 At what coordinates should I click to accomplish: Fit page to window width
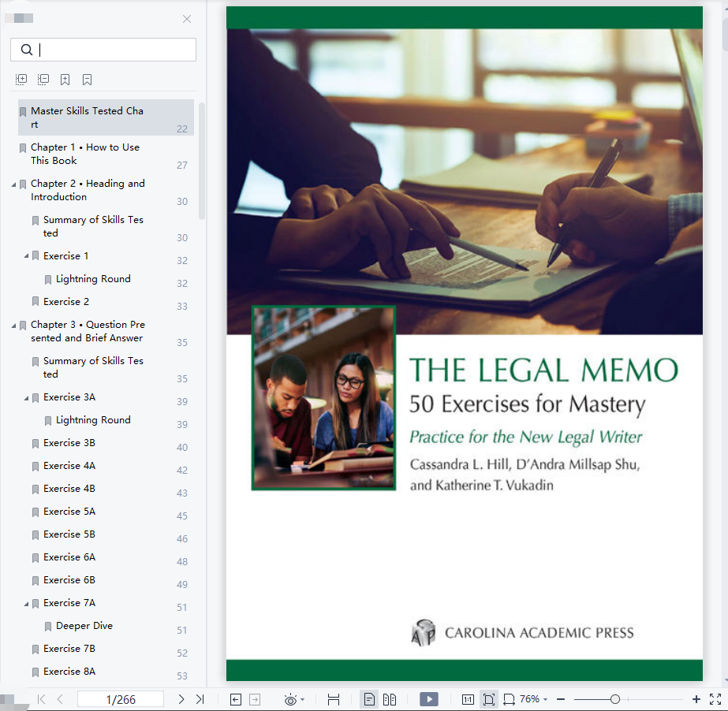(x=510, y=699)
